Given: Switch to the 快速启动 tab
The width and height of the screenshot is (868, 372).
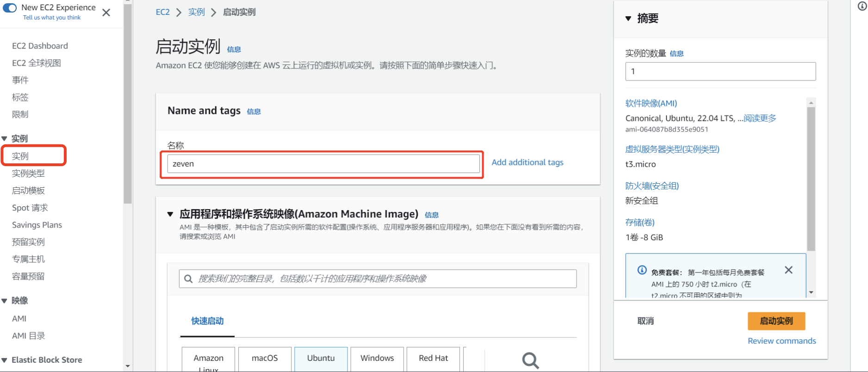Looking at the screenshot, I should pyautogui.click(x=207, y=321).
